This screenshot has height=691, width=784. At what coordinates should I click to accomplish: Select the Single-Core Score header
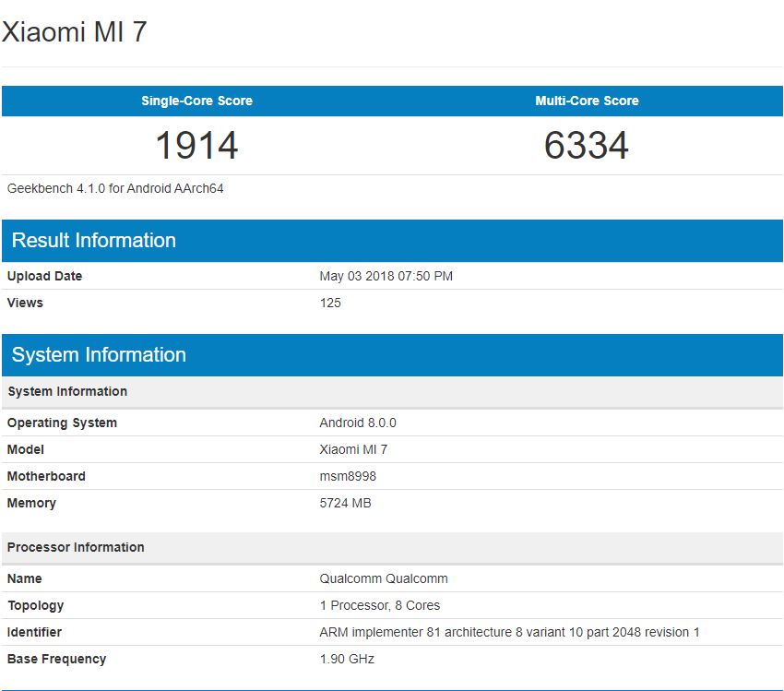pos(196,101)
